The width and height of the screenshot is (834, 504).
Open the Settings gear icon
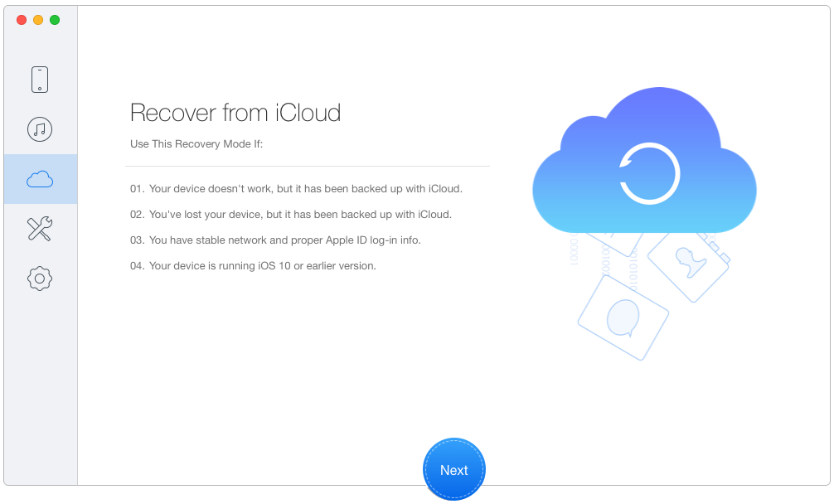click(40, 278)
